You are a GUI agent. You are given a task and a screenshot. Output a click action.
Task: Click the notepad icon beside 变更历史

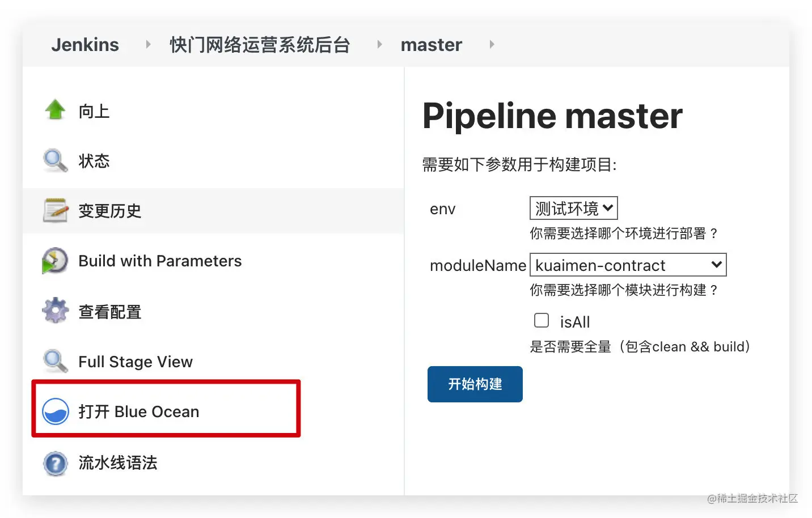coord(55,210)
